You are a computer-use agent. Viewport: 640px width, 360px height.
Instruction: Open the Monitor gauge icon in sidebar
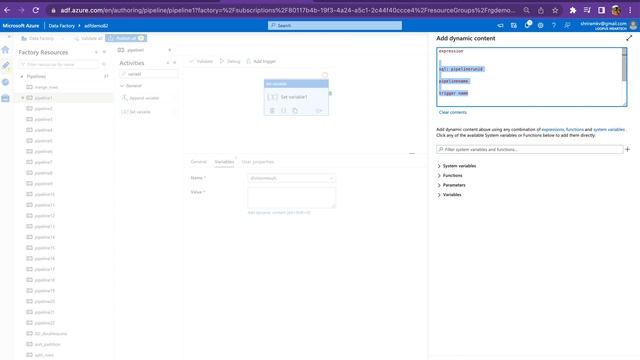point(5,82)
